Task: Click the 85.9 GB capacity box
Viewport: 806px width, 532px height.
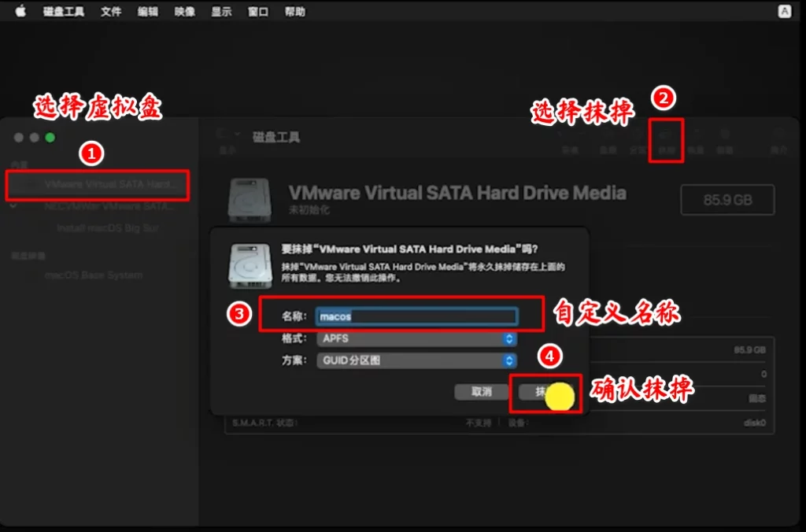Action: point(727,199)
